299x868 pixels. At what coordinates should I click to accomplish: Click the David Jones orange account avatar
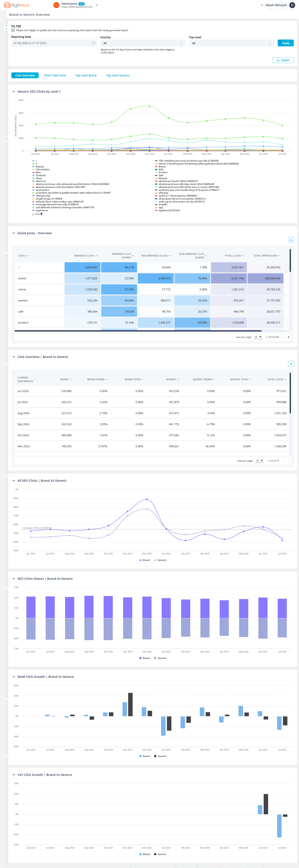(56, 5)
